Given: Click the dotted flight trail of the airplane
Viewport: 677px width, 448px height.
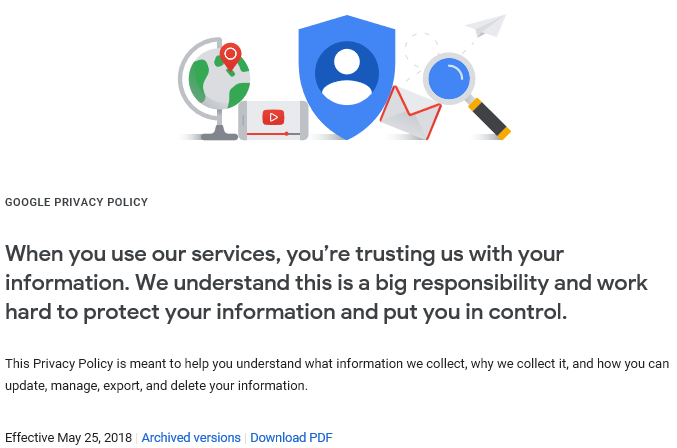Looking at the screenshot, I should pyautogui.click(x=418, y=42).
